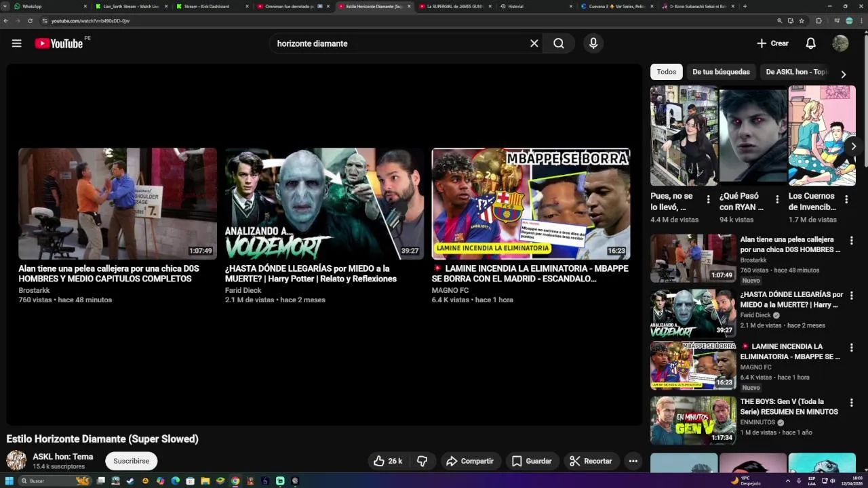Open MAGNO FC channel in sidebar
The height and width of the screenshot is (488, 868).
[x=755, y=367]
